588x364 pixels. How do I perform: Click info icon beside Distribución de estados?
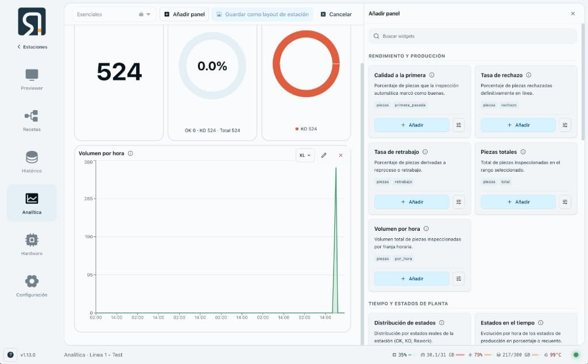[442, 323]
